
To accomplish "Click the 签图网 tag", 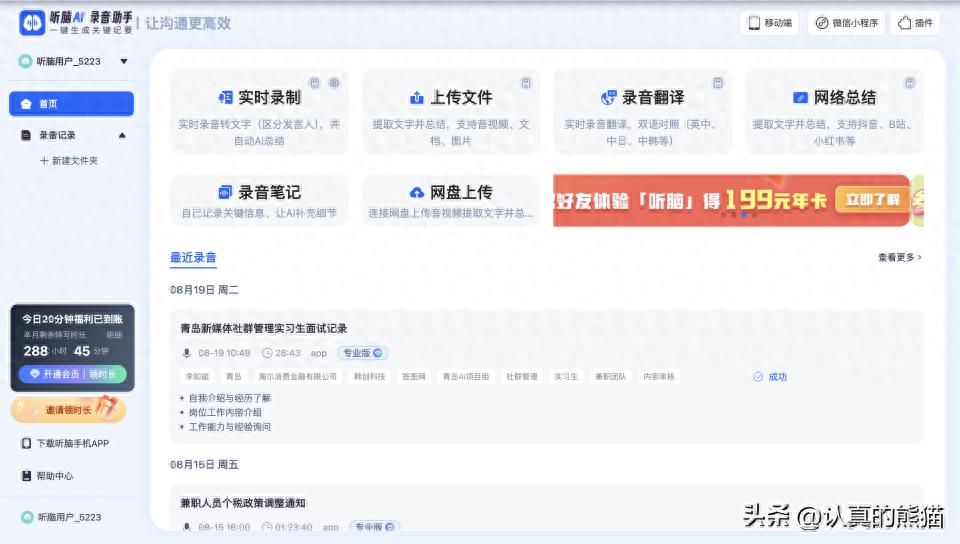I will [414, 377].
